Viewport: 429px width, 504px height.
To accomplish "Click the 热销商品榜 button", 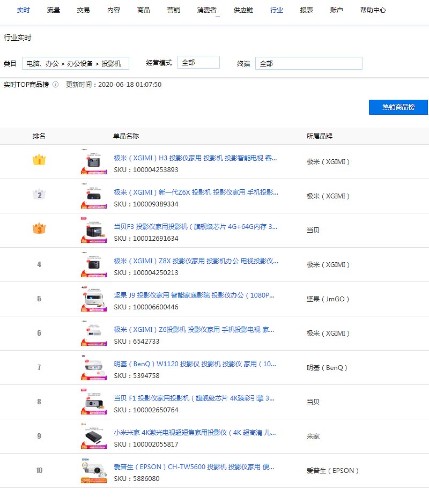I will [398, 107].
